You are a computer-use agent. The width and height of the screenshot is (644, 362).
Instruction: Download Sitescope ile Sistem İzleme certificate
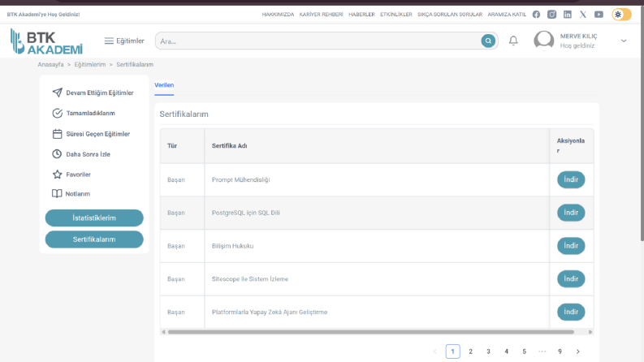point(571,278)
